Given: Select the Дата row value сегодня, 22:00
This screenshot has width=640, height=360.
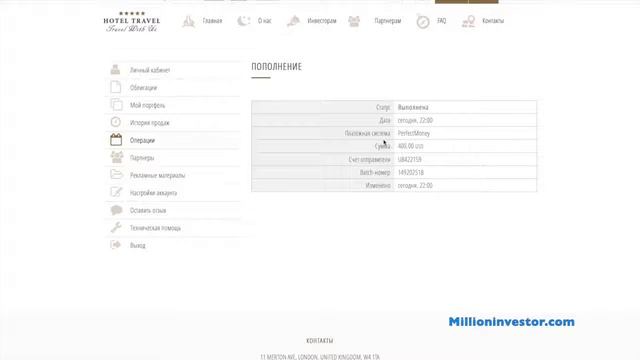Looking at the screenshot, I should point(415,120).
